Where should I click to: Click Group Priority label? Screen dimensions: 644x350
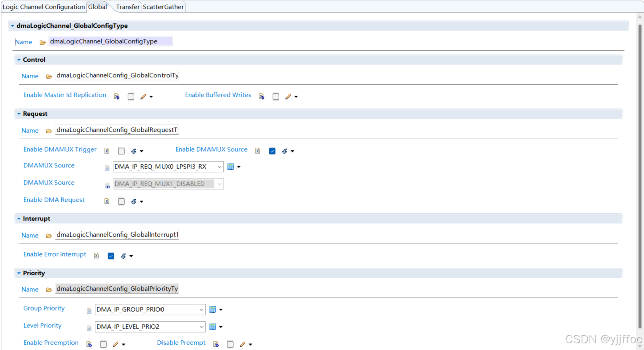tap(44, 309)
